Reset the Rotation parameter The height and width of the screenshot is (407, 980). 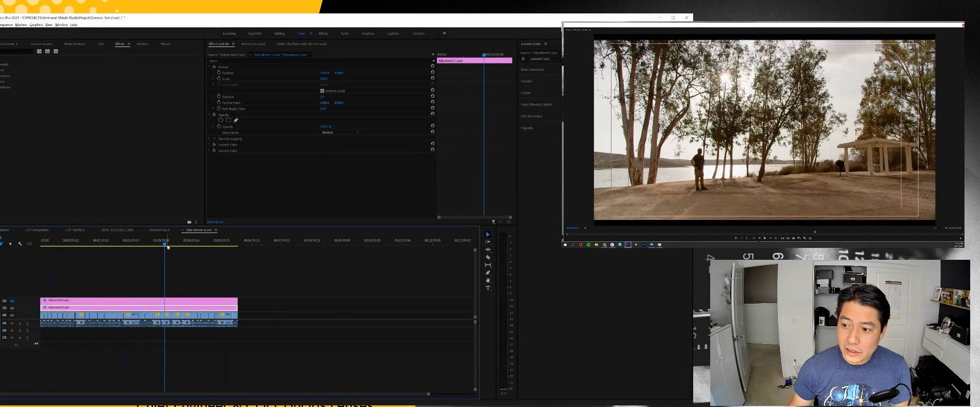click(433, 96)
